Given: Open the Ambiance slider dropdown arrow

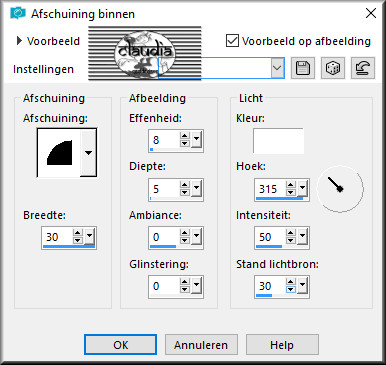Looking at the screenshot, I should (x=196, y=235).
